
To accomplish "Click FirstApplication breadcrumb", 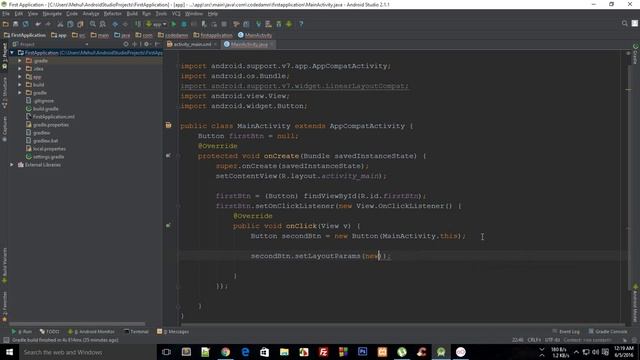I will [24, 35].
